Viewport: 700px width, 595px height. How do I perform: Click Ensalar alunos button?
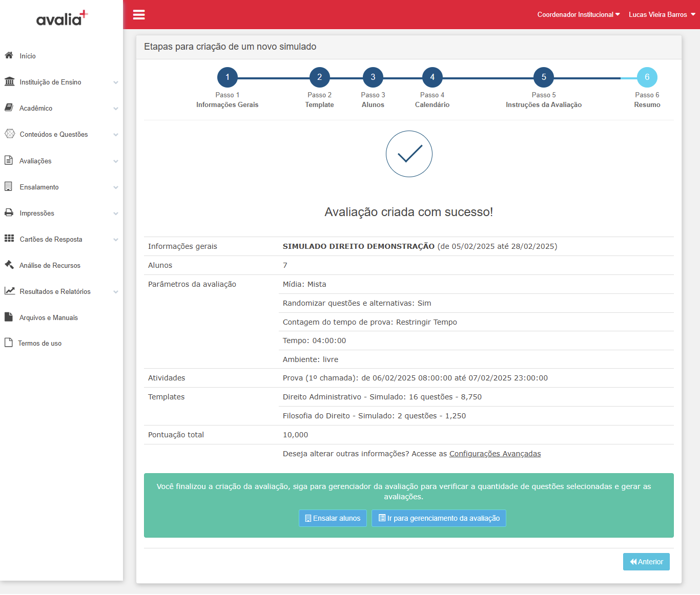coord(333,518)
